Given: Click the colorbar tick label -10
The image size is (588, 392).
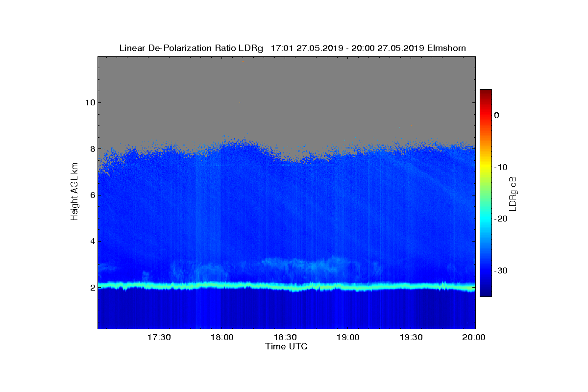Looking at the screenshot, I should click(500, 167).
